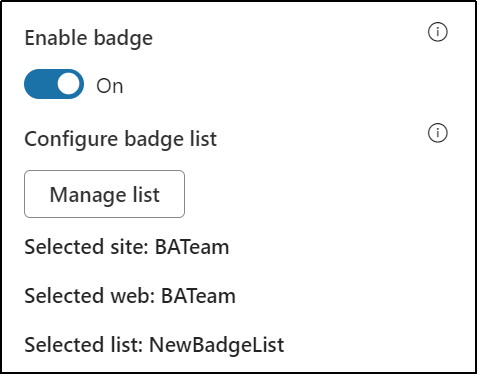The width and height of the screenshot is (478, 375).
Task: Click the "On" label beside the toggle
Action: click(110, 86)
